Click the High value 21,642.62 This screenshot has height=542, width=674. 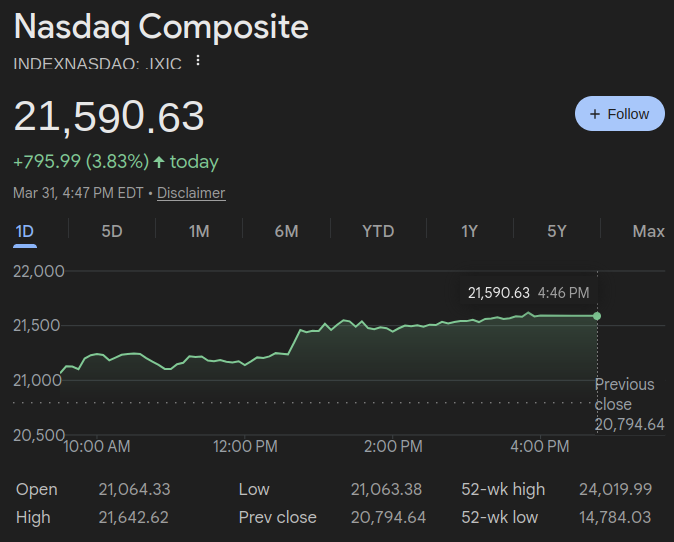[x=134, y=517]
